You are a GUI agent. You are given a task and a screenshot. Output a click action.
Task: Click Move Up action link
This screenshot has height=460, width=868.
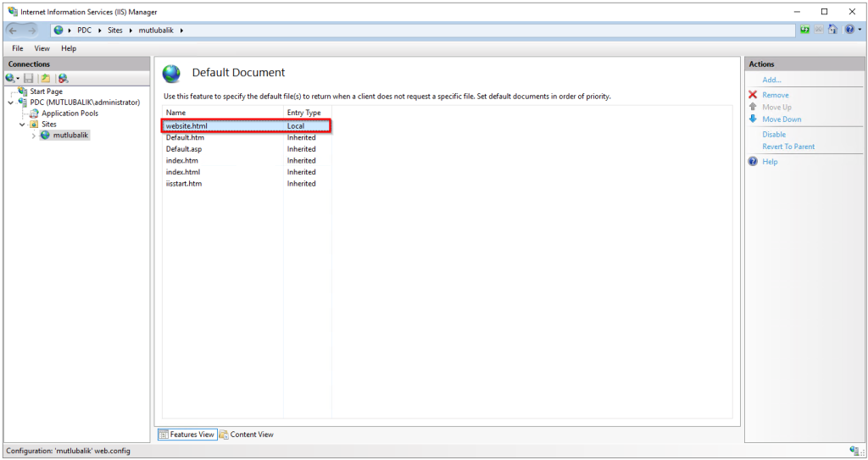(x=776, y=107)
